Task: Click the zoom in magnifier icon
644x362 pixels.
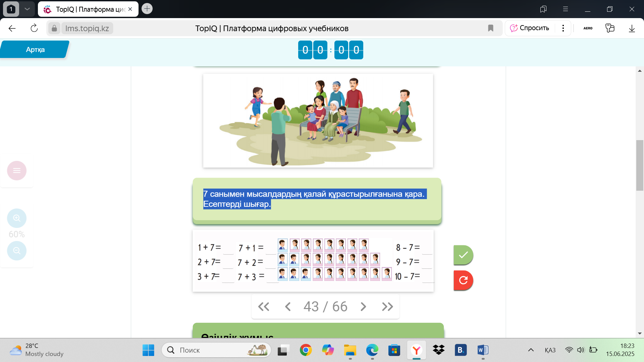Action: (17, 218)
